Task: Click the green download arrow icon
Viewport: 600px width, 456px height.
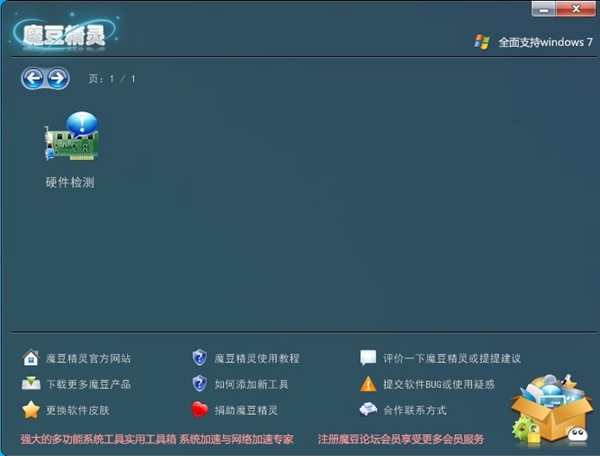Action: (x=31, y=384)
